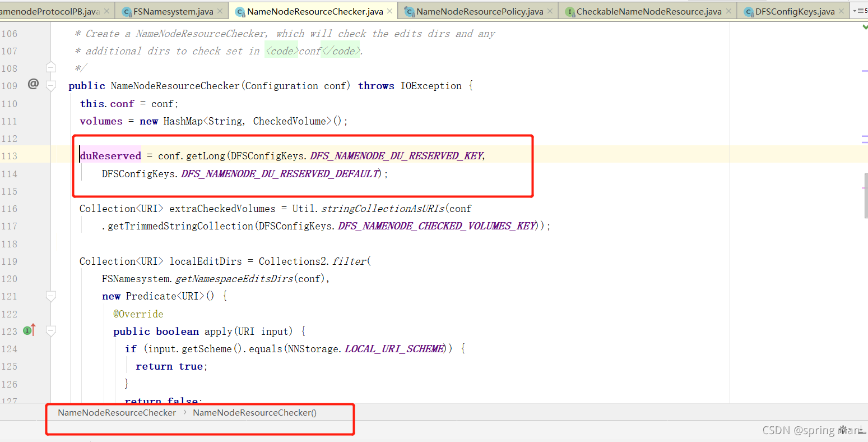Click line number 119 in the gutter
Screen dimensions: 868x442
coord(9,261)
